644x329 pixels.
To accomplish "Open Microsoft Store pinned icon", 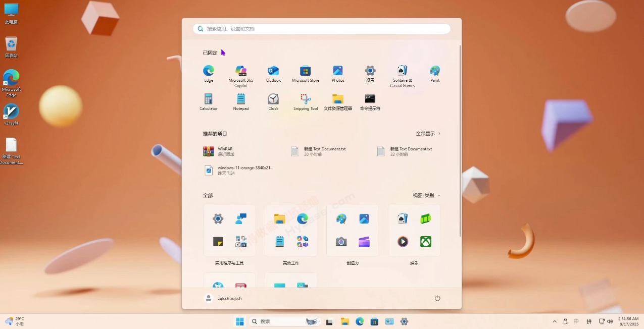I will pos(306,71).
